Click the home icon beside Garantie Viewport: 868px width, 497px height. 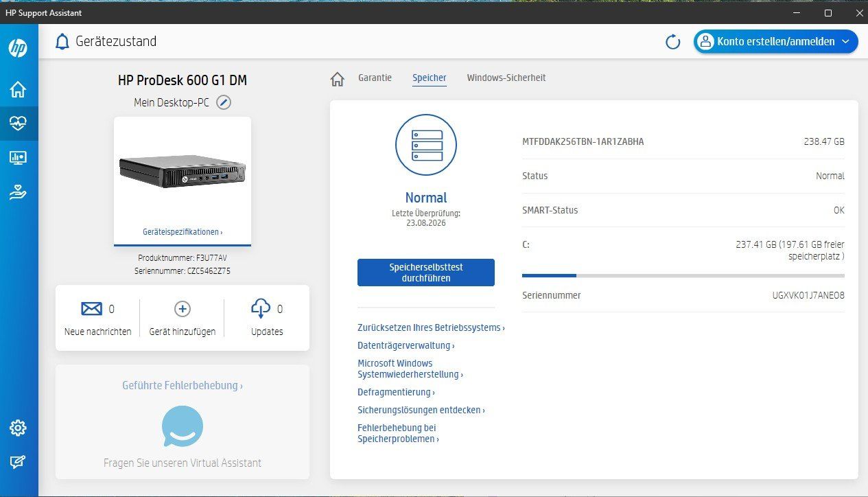[337, 79]
